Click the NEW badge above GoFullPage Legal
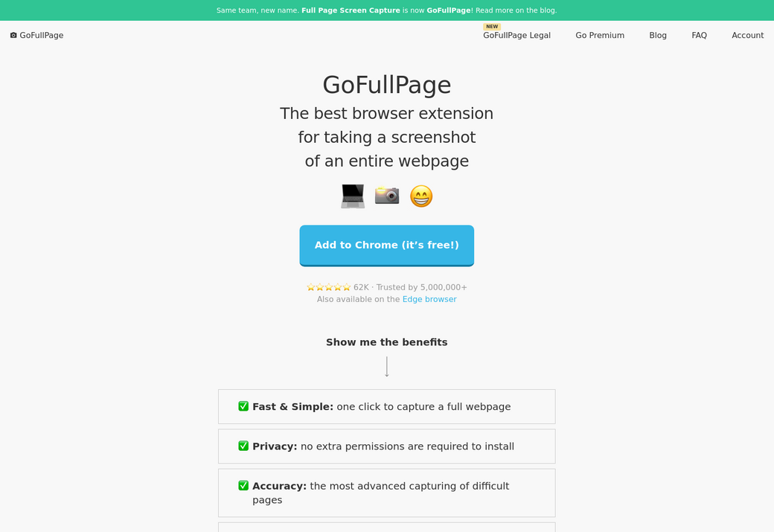 click(492, 26)
